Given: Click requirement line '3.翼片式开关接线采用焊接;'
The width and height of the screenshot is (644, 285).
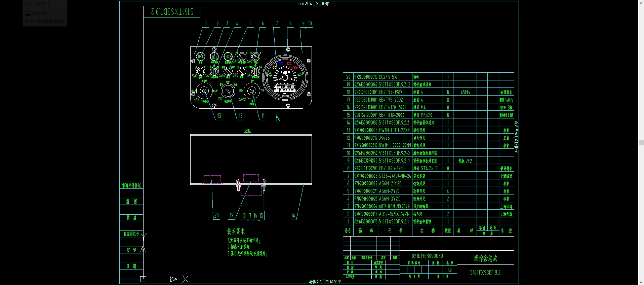Looking at the screenshot, I should 248,254.
